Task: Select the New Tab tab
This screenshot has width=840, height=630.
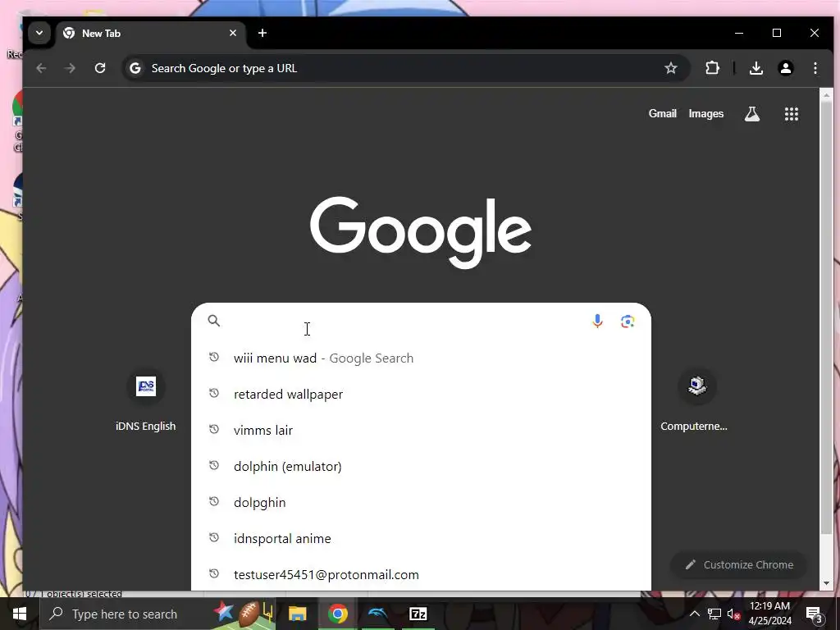Action: (x=150, y=33)
